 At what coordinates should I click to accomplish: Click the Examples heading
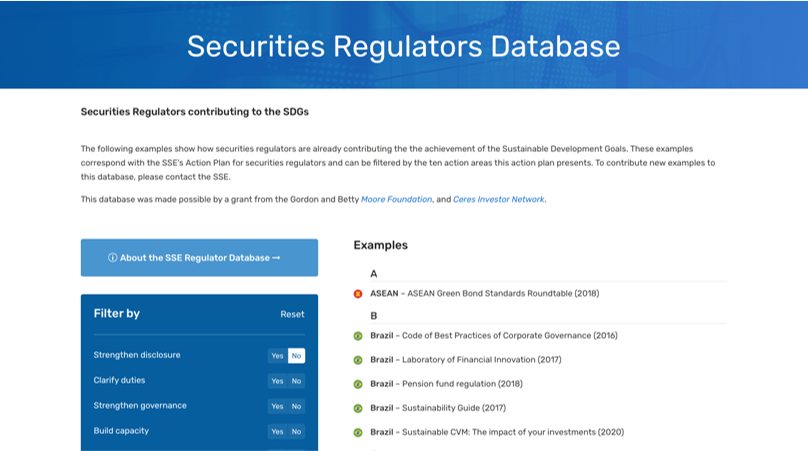pyautogui.click(x=380, y=245)
